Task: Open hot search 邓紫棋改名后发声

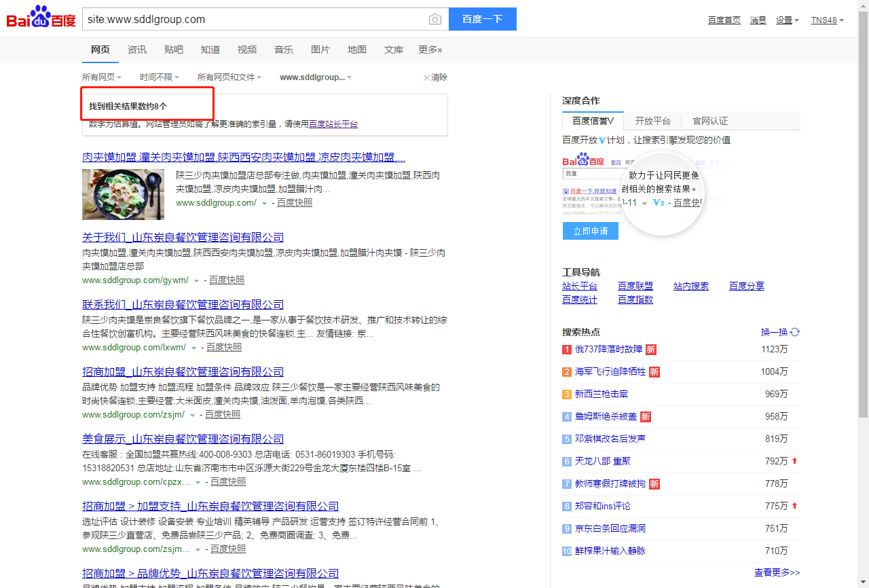Action: pyautogui.click(x=610, y=439)
